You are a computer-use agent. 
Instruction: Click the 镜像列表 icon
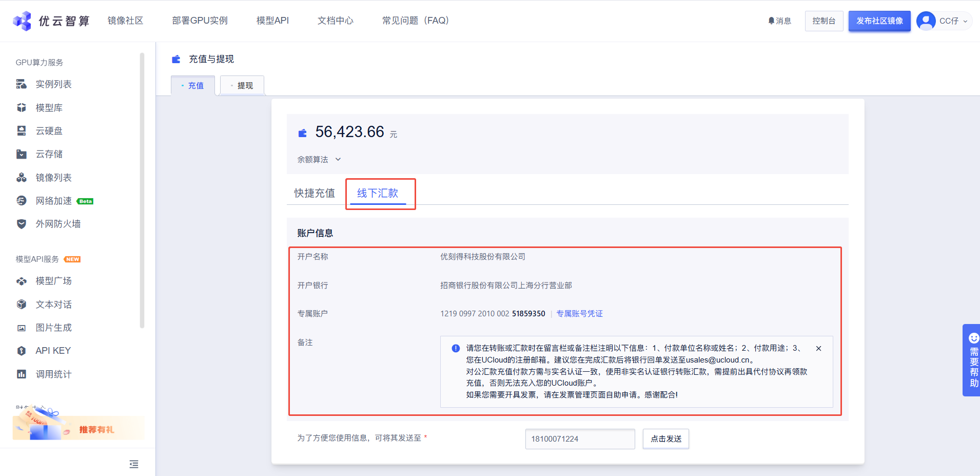pos(22,178)
